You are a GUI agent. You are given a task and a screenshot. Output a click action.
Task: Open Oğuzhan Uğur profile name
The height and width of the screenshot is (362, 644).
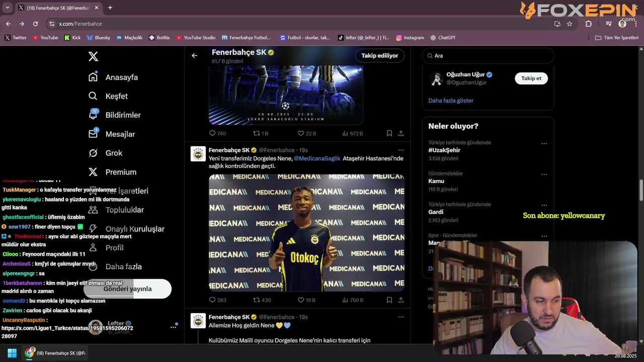point(465,74)
